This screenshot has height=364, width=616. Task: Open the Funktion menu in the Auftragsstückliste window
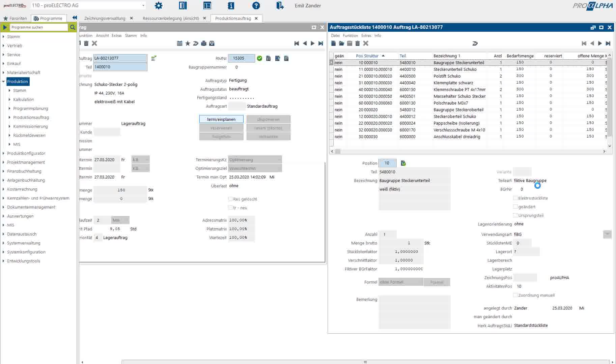point(350,35)
